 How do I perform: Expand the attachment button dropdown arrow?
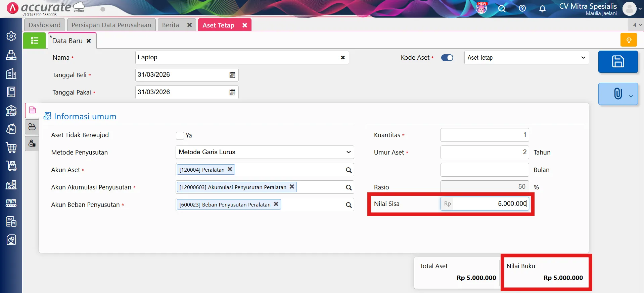631,96
